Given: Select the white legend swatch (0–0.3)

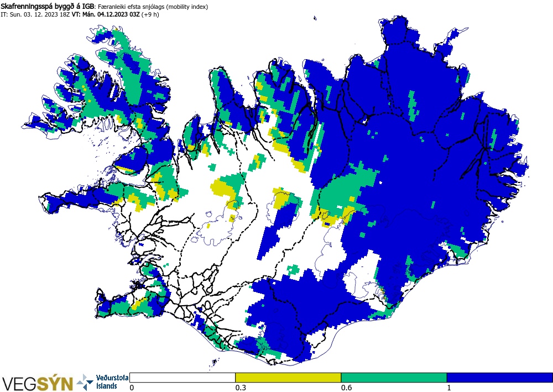Looking at the screenshot, I should [x=182, y=378].
